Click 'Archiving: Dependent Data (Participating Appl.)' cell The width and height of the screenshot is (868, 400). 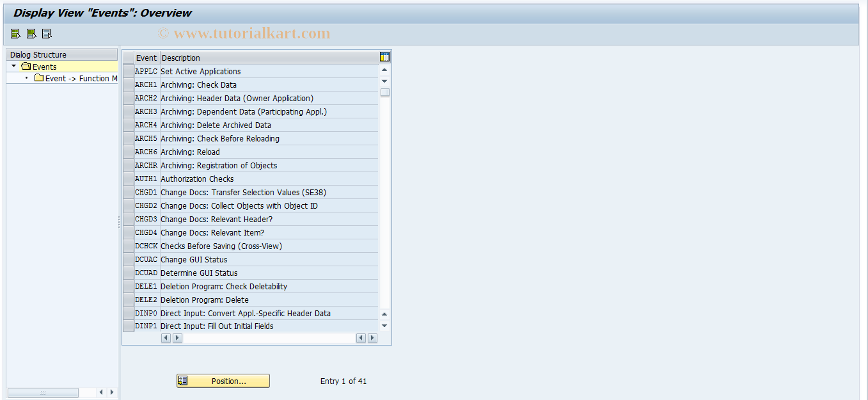(x=269, y=111)
